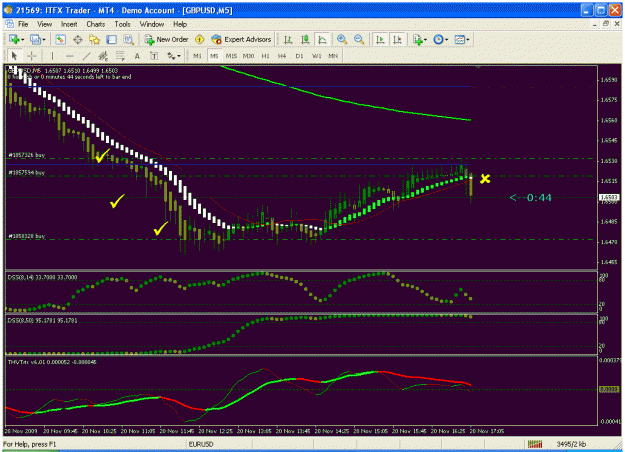
Task: Open the View menu
Action: [45, 24]
